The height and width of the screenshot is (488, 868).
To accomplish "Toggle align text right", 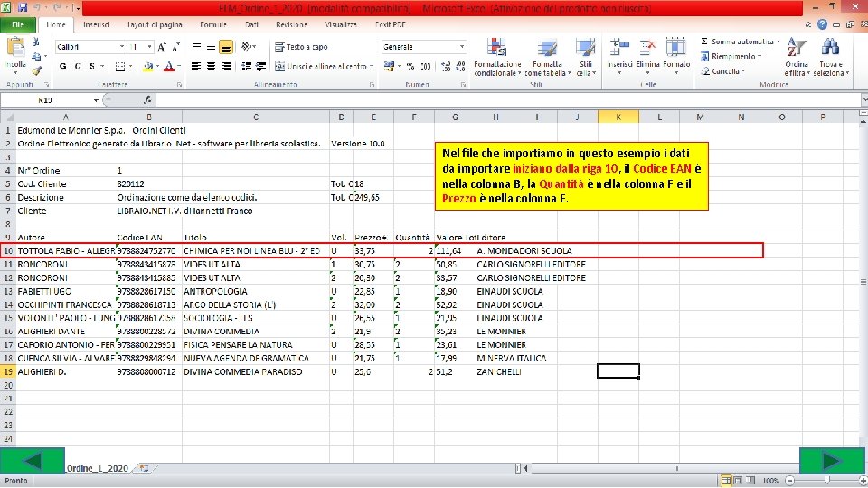I will click(x=226, y=66).
